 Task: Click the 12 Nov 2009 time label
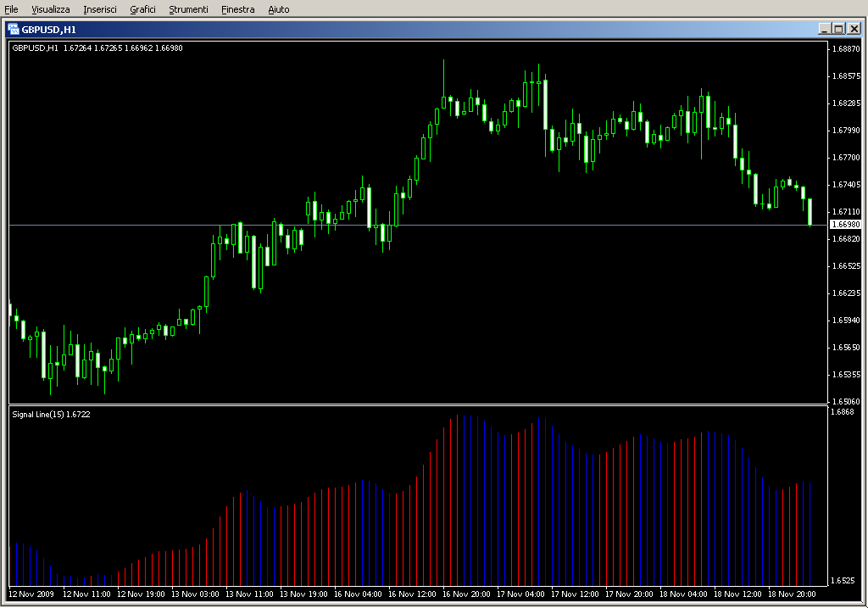coord(31,594)
